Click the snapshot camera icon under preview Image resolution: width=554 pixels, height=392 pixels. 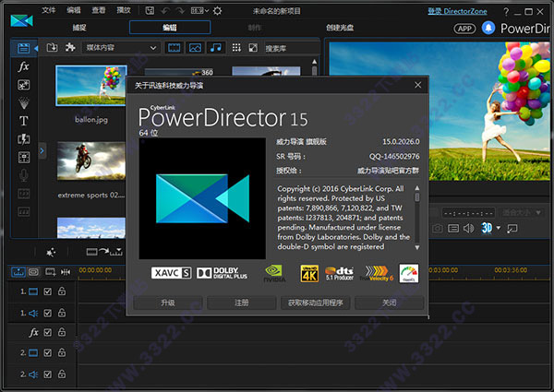click(x=439, y=228)
